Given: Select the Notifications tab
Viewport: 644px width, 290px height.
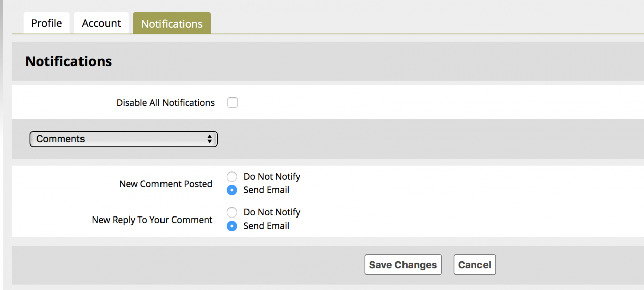Looking at the screenshot, I should [172, 24].
